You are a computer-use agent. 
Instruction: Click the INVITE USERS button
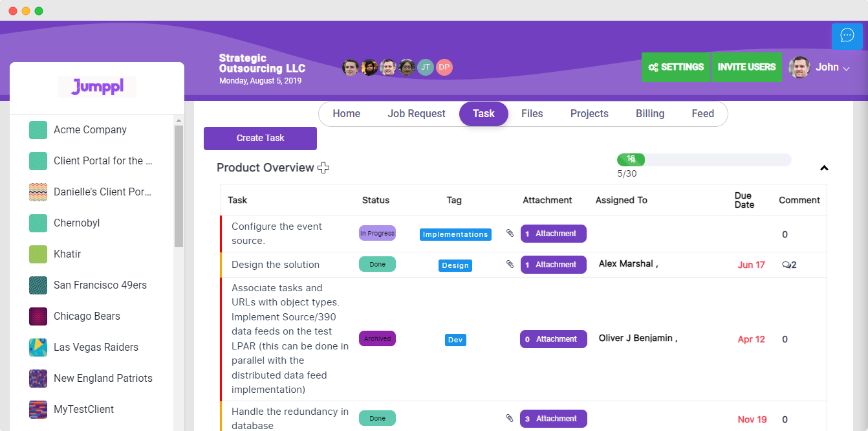(746, 67)
